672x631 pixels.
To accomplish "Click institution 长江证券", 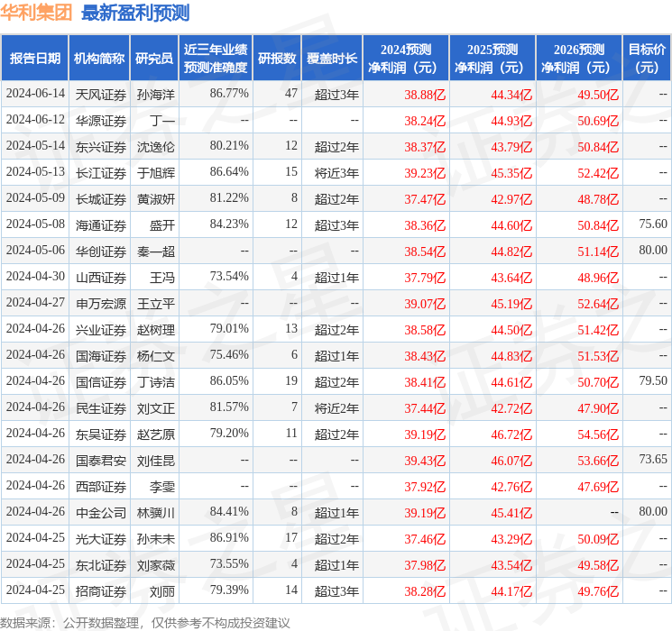I will [101, 173].
